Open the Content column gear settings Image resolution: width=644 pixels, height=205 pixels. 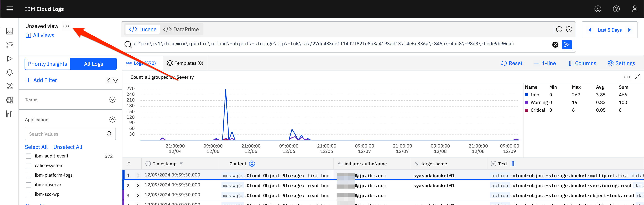click(252, 164)
